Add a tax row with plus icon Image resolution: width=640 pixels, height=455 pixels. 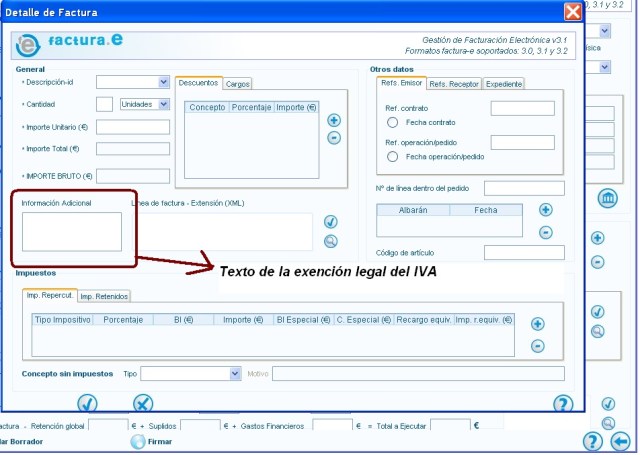coord(537,324)
